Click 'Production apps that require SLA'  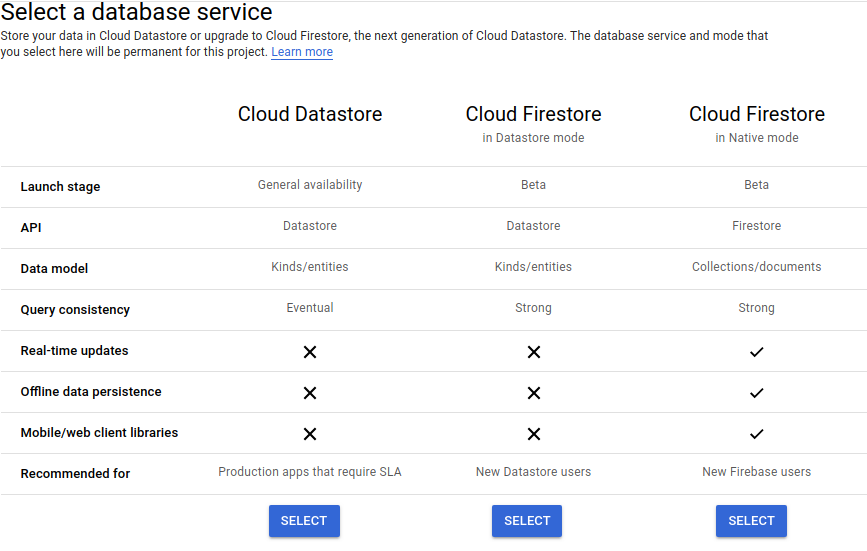click(x=310, y=471)
